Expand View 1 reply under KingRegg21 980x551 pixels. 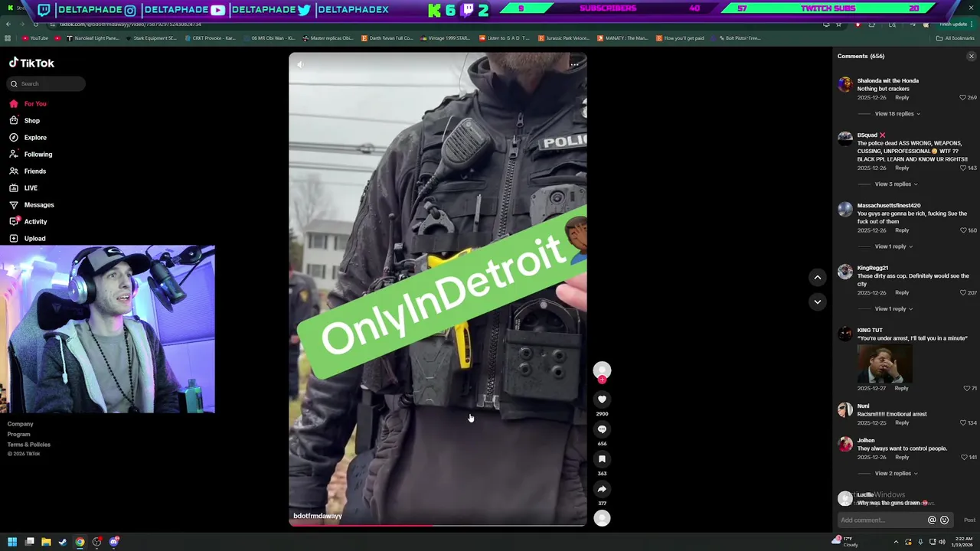point(893,308)
